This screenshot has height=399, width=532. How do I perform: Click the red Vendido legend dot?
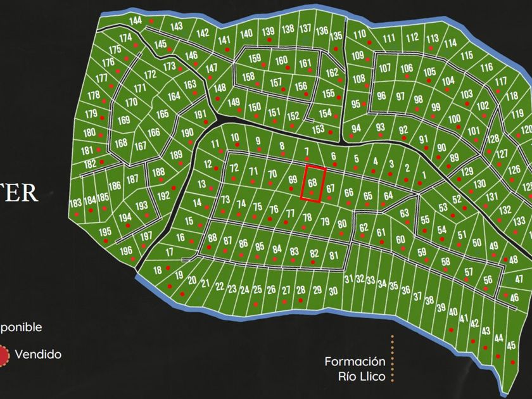click(2, 355)
